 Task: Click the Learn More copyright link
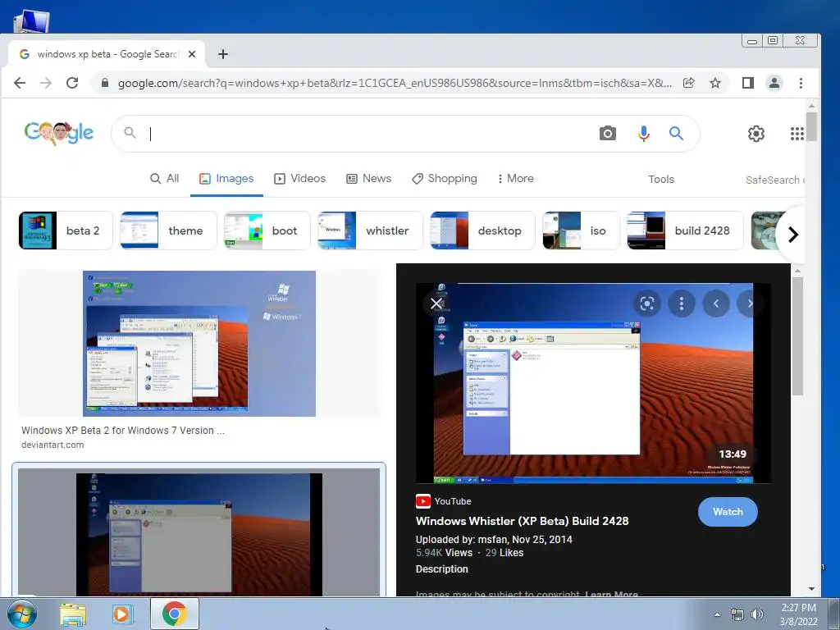611,594
